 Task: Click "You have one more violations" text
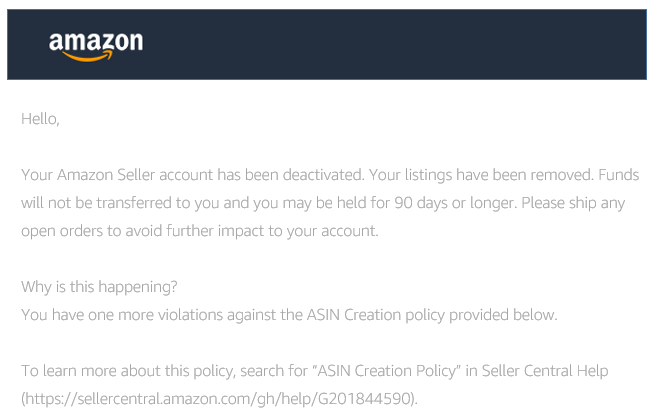click(122, 315)
